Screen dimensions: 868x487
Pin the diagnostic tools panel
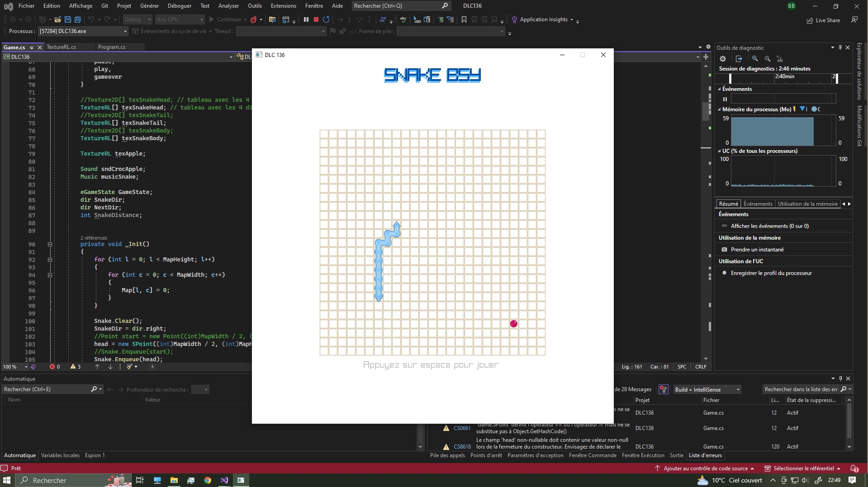click(840, 47)
